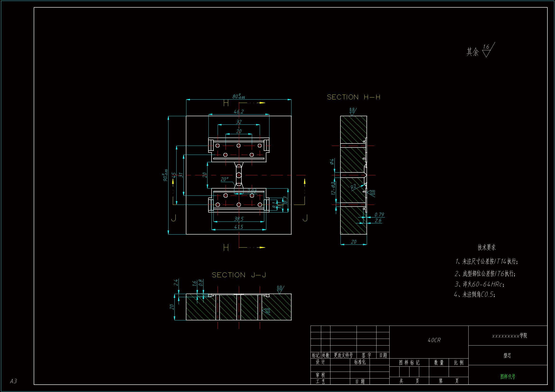Select the 41.5 dimension text
The width and height of the screenshot is (555, 392).
click(239, 227)
